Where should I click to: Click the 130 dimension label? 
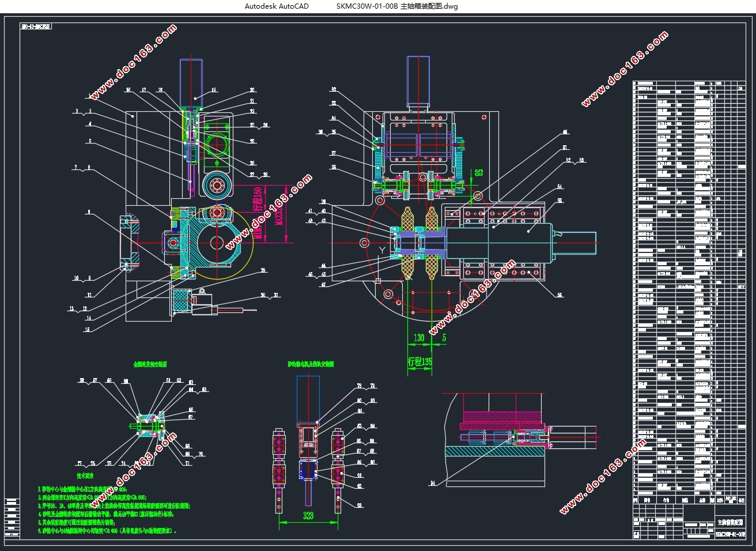pyautogui.click(x=418, y=338)
